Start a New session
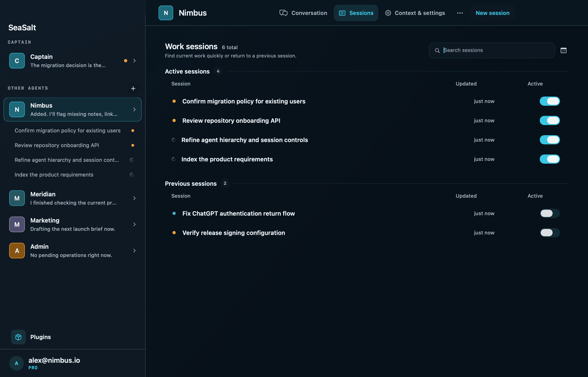The width and height of the screenshot is (588, 377). pos(492,13)
